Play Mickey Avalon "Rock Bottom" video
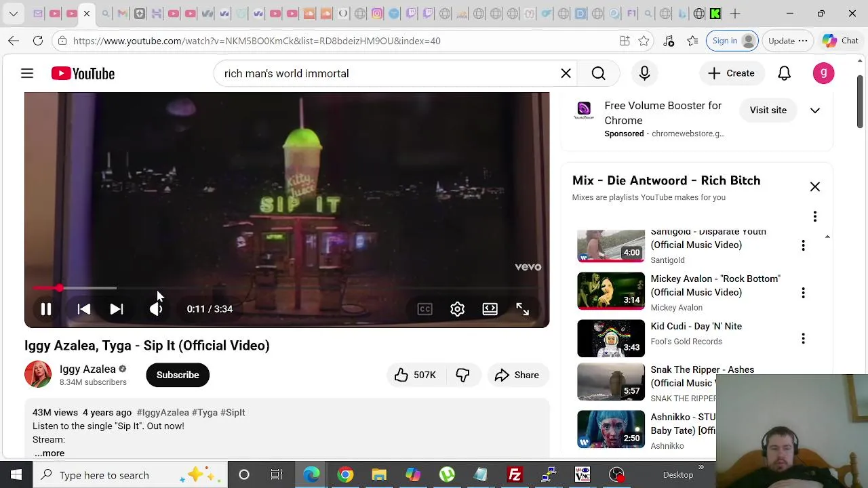Image resolution: width=868 pixels, height=488 pixels. (x=611, y=291)
